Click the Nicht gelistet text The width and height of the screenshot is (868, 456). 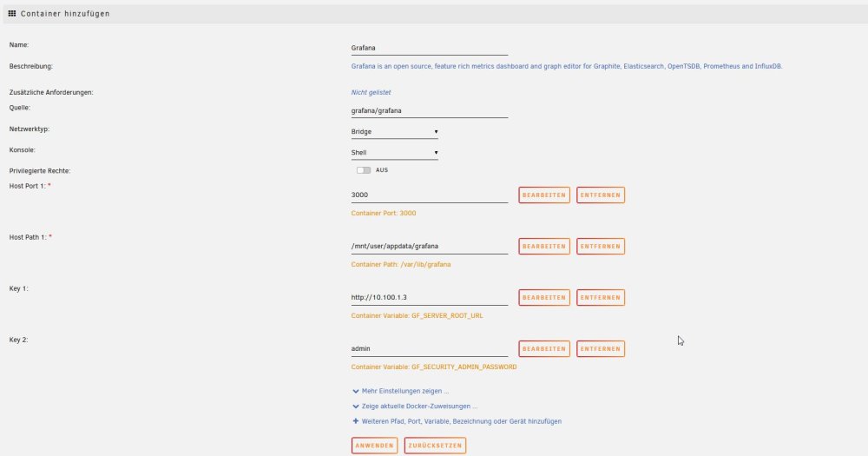point(371,93)
